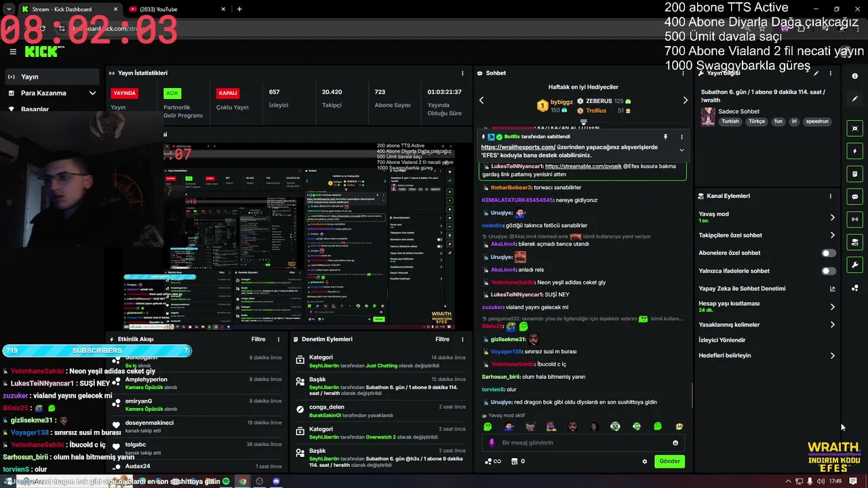
Task: Open the emoji picker in message box
Action: click(675, 443)
